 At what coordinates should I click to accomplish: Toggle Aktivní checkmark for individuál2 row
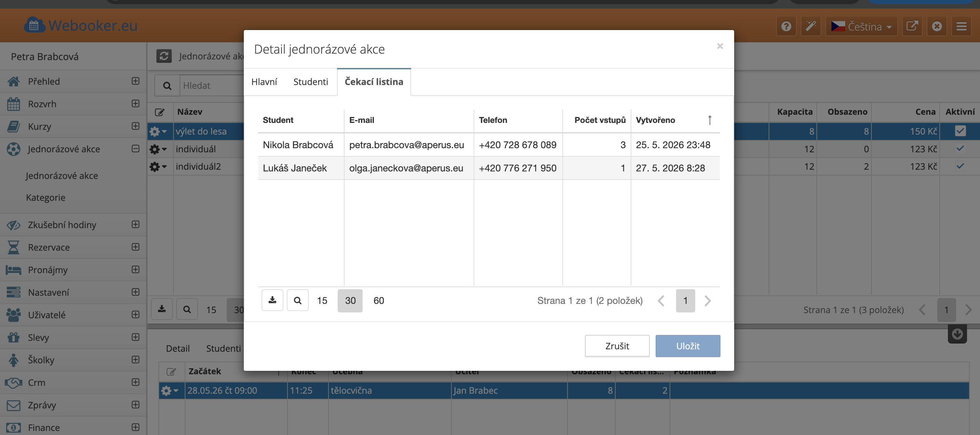[x=960, y=166]
